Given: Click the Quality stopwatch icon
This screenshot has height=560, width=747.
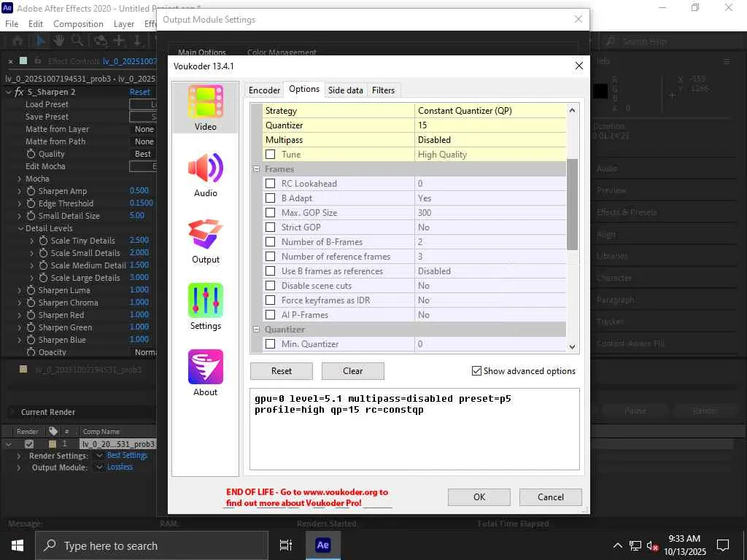Looking at the screenshot, I should tap(31, 154).
